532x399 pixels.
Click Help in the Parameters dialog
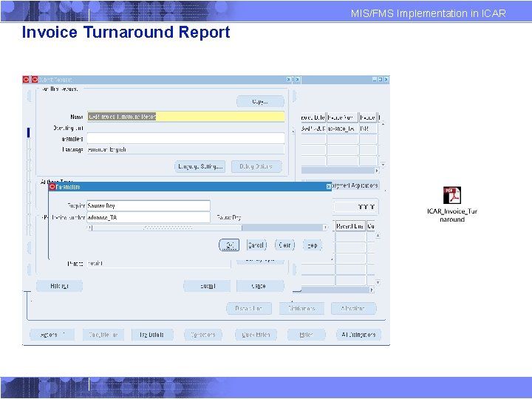pos(312,245)
